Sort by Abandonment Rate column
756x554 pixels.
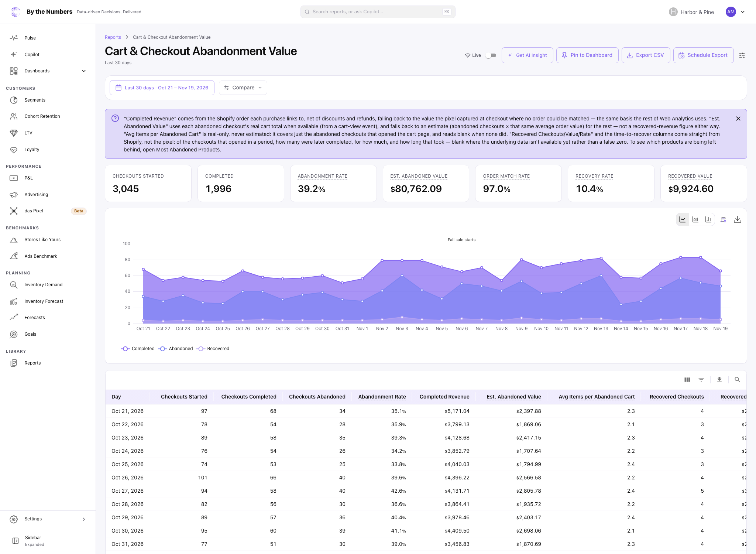382,397
